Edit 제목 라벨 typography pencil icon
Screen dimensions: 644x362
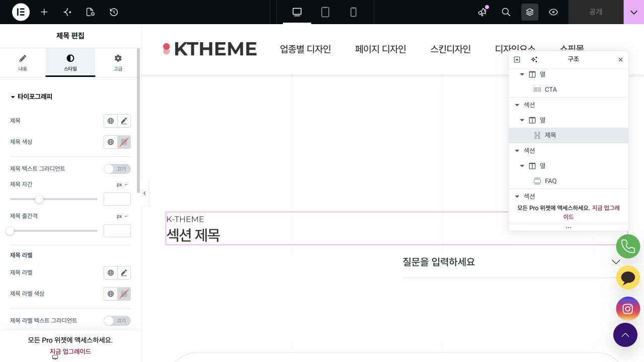coord(124,273)
